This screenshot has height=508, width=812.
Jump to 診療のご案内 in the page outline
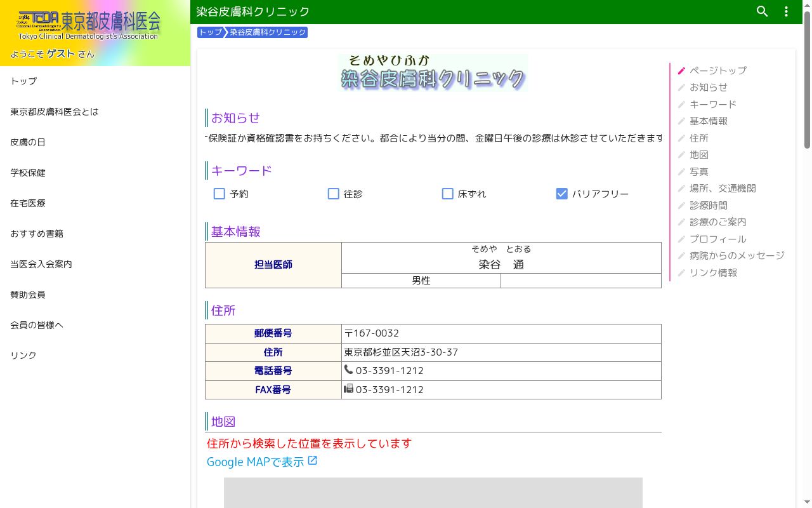coord(718,222)
